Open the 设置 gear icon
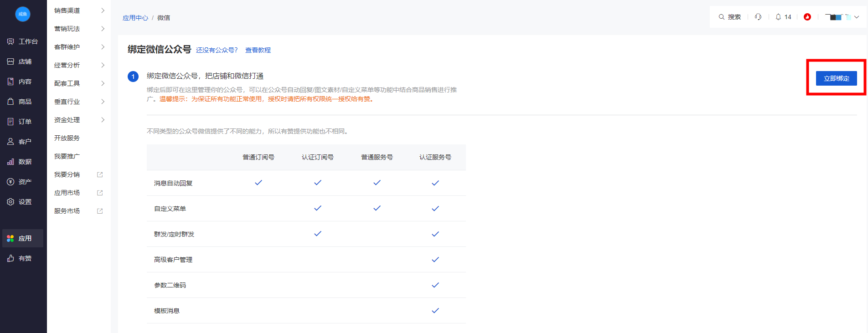 coord(10,202)
